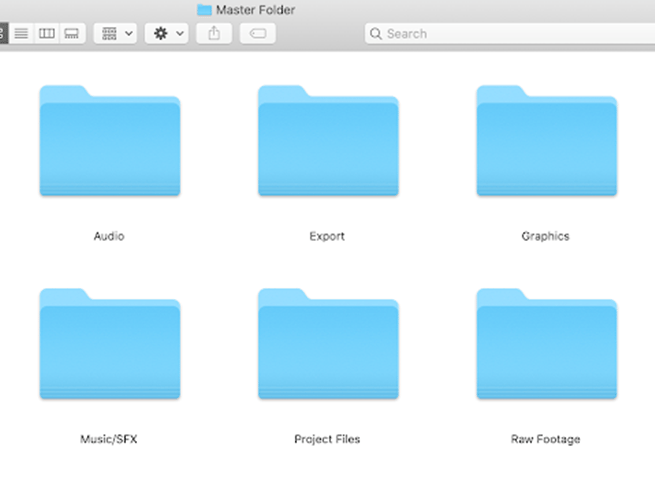Open the gear action menu
This screenshot has height=492, width=655.
(167, 33)
